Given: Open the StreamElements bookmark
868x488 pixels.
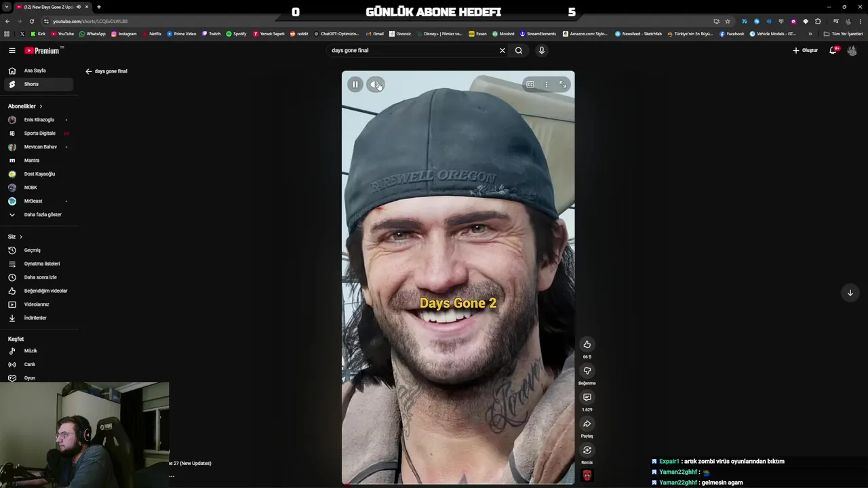Looking at the screenshot, I should pyautogui.click(x=538, y=33).
